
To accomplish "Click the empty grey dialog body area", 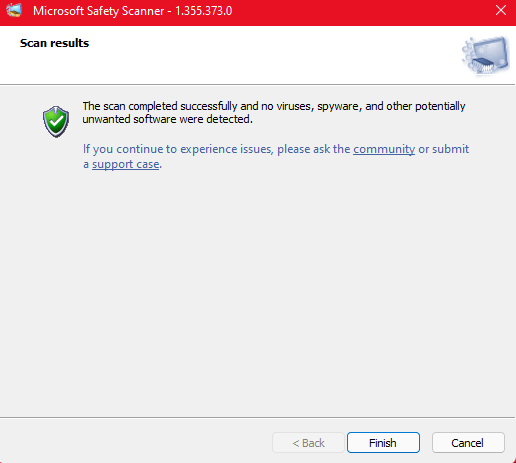I will [x=258, y=283].
